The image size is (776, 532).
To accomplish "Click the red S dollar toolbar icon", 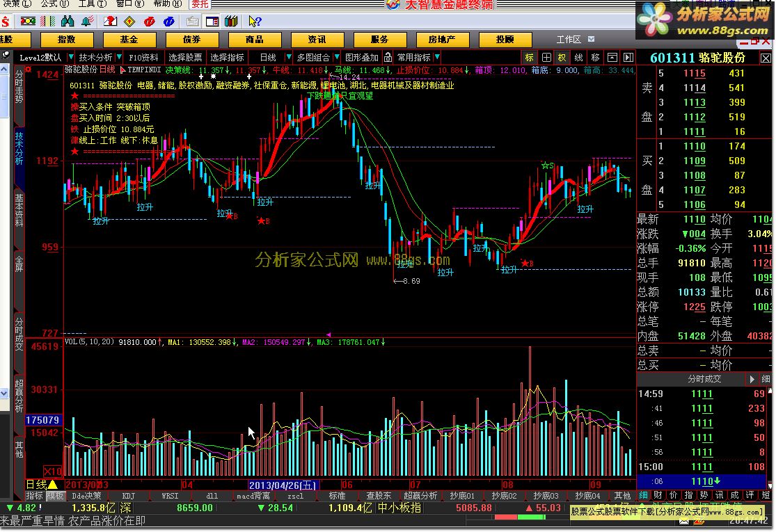I will point(5,22).
